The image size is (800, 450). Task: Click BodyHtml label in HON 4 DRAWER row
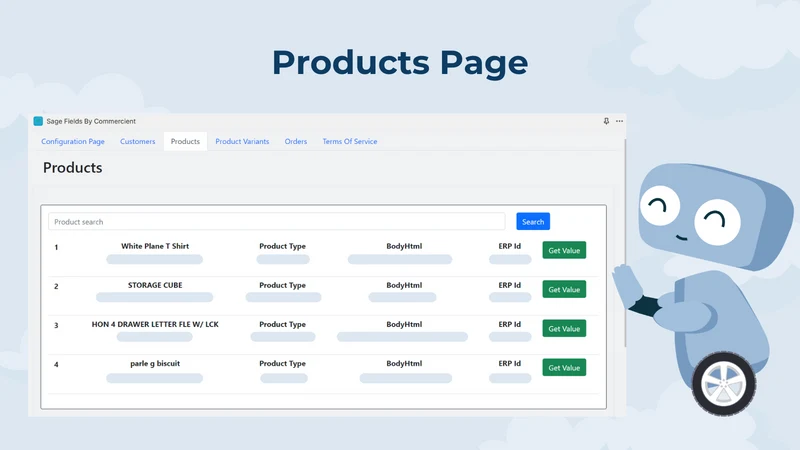coord(404,324)
